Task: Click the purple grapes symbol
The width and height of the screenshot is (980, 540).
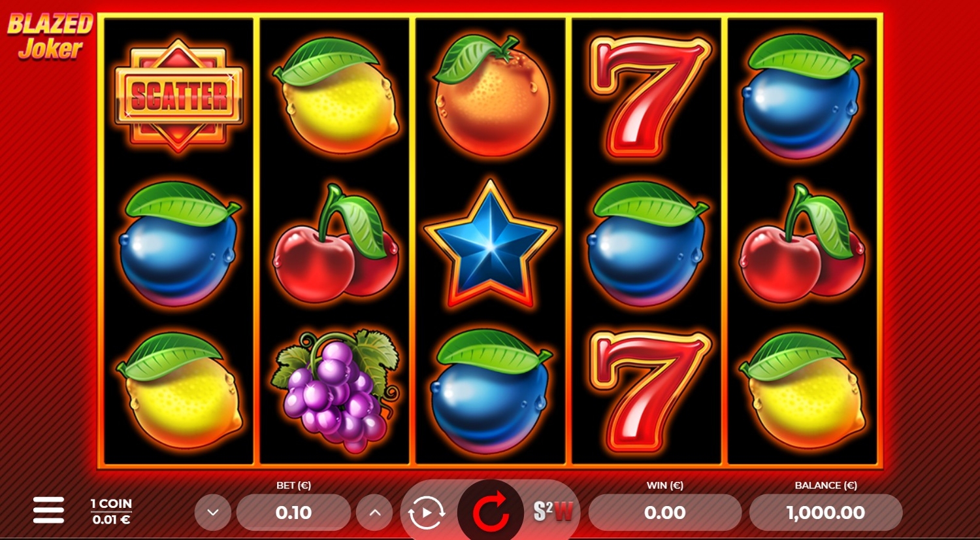Action: (x=335, y=391)
